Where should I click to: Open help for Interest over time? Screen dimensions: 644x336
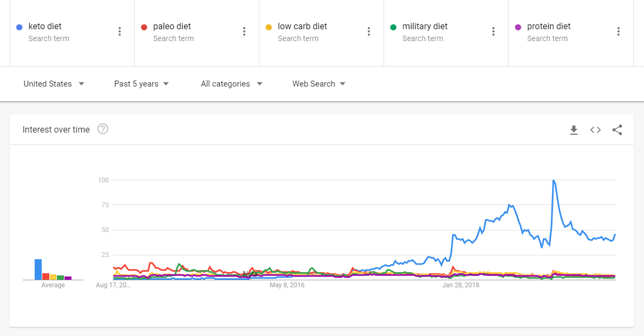[103, 129]
